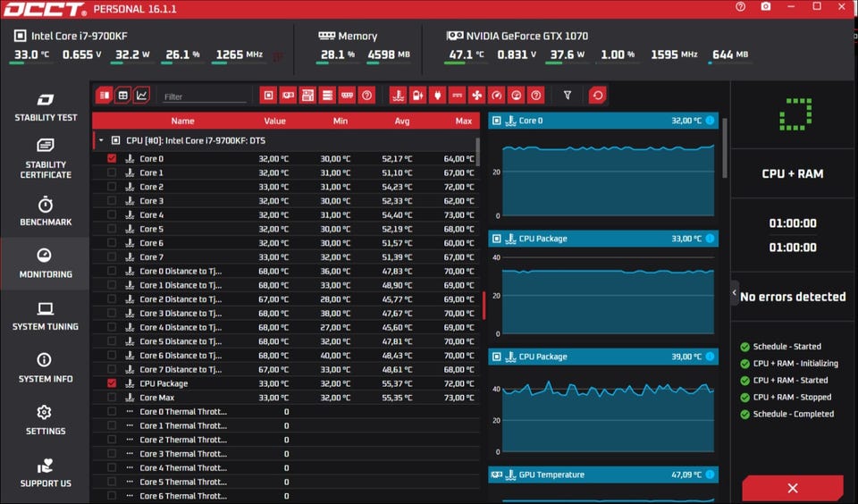Click the info icon on the GPU Temperature graph
Image resolution: width=858 pixels, height=504 pixels.
click(710, 475)
